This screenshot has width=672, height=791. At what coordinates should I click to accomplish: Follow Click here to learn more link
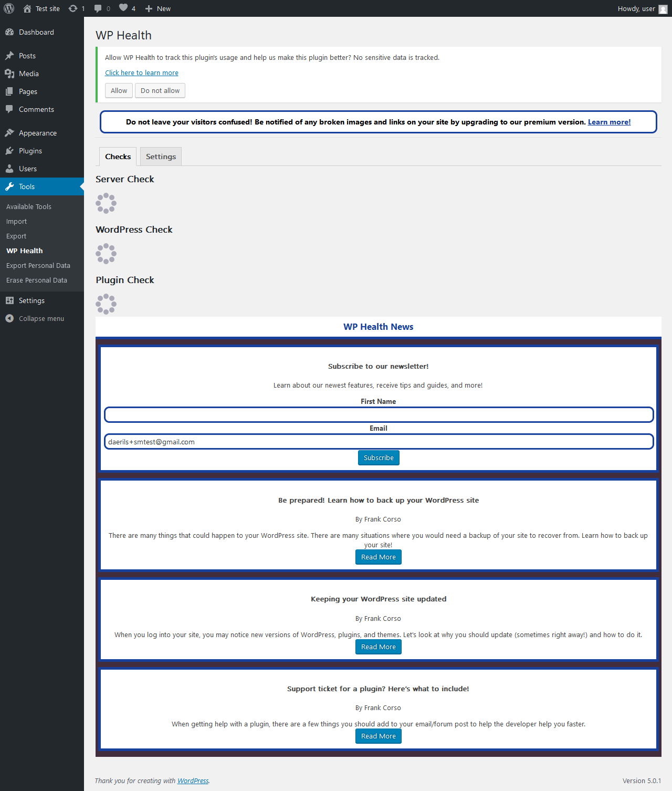142,72
